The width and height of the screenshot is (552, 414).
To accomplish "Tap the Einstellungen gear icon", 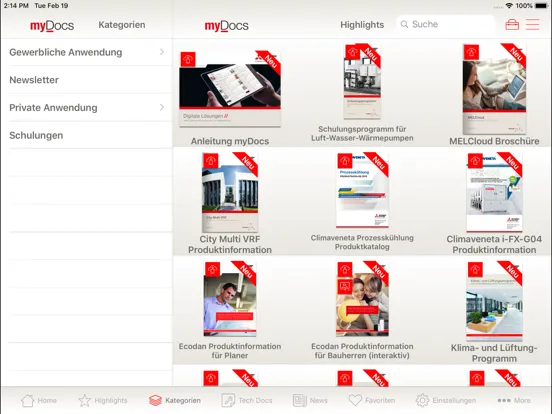I will [422, 400].
